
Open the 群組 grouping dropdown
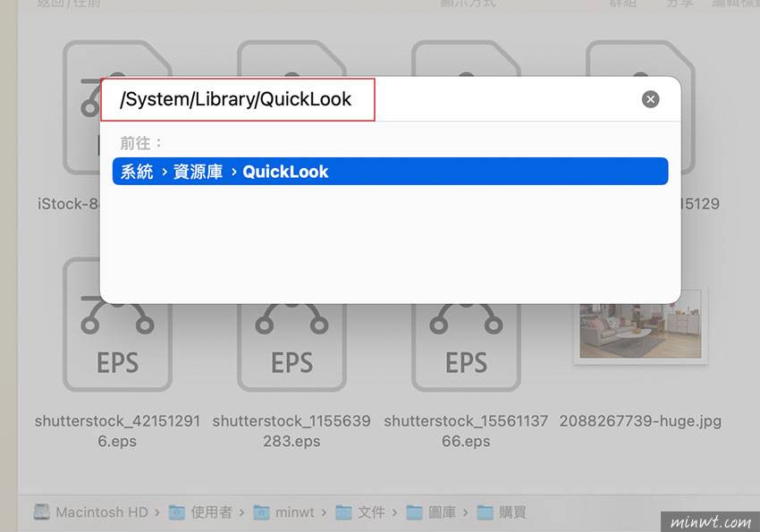pyautogui.click(x=624, y=4)
